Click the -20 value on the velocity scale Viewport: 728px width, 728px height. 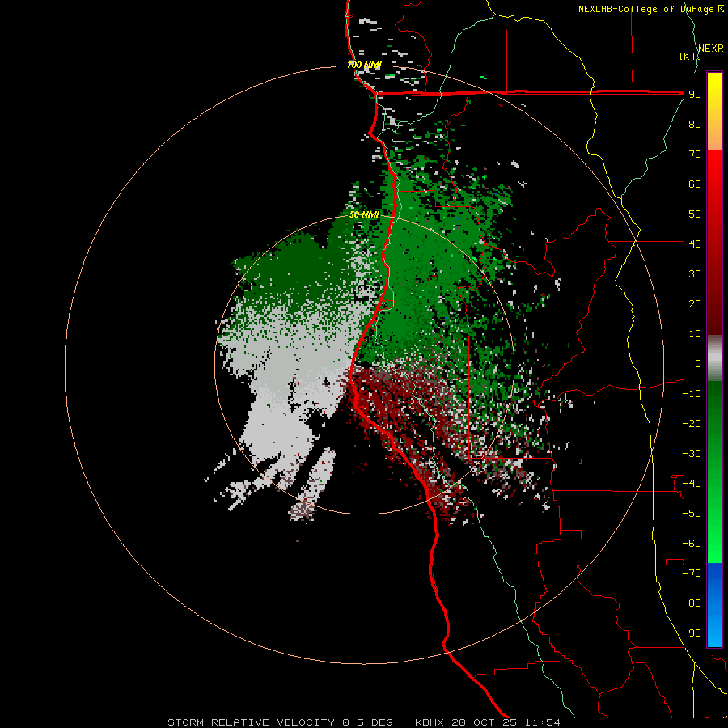point(692,424)
